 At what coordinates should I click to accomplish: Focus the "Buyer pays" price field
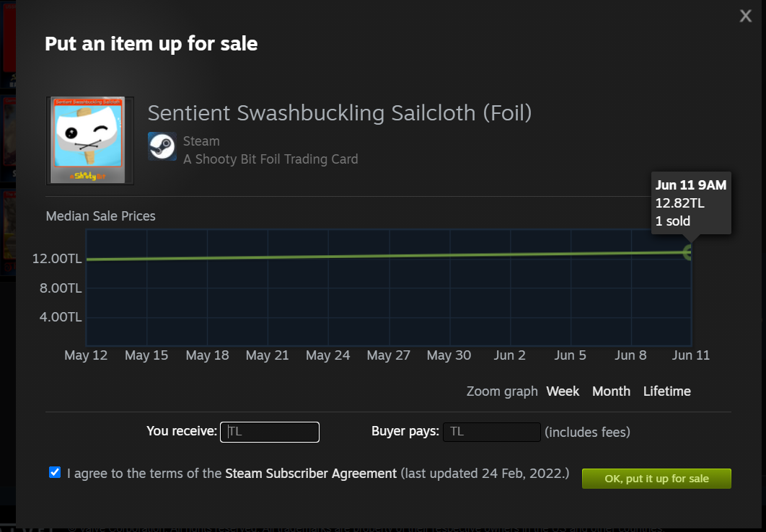click(x=492, y=432)
